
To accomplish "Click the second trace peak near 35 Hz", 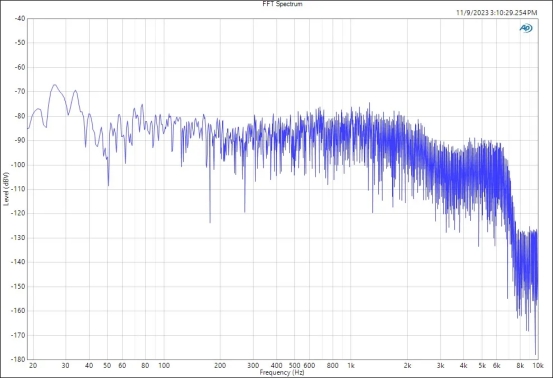I will [75, 91].
